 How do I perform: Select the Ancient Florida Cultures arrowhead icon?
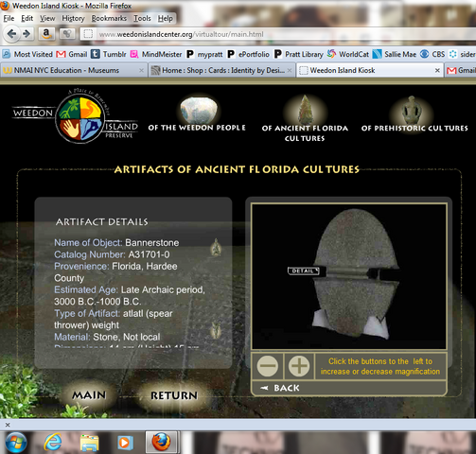305,111
